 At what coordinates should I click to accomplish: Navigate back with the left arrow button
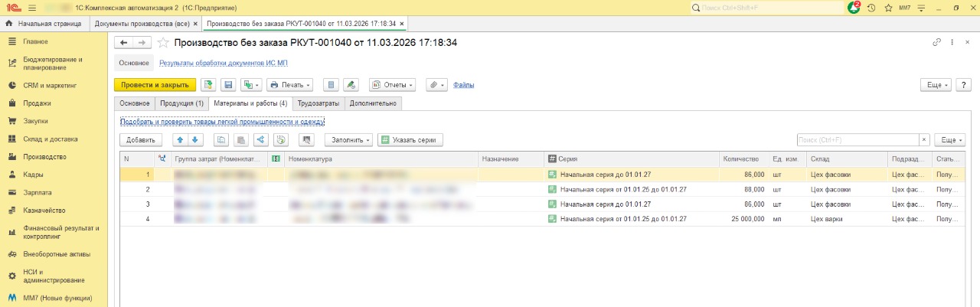tap(123, 43)
